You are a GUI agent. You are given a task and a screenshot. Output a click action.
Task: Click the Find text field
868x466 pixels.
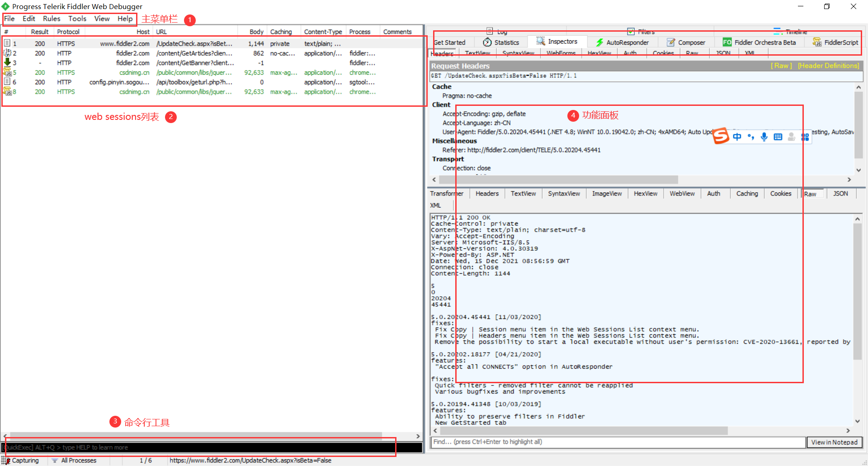click(x=618, y=442)
